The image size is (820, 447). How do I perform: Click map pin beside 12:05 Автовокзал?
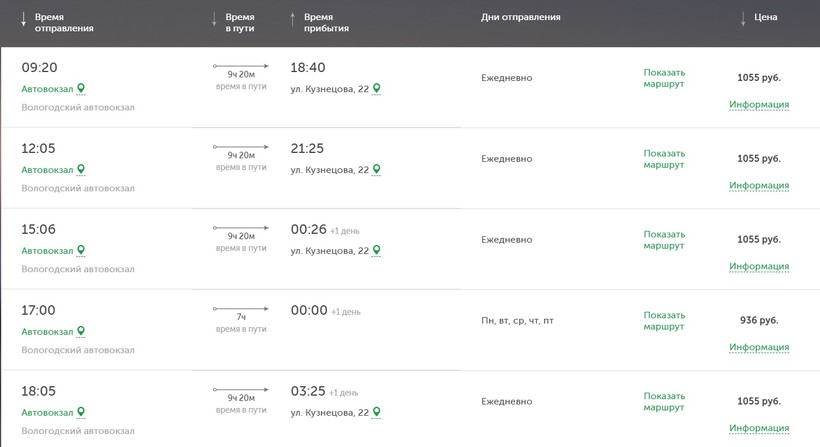[81, 169]
